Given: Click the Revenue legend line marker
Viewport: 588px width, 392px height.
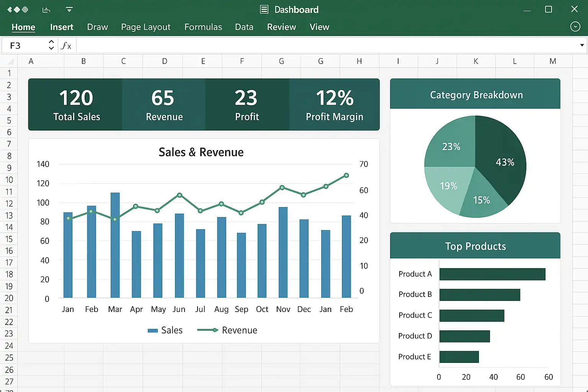Looking at the screenshot, I should (x=207, y=330).
